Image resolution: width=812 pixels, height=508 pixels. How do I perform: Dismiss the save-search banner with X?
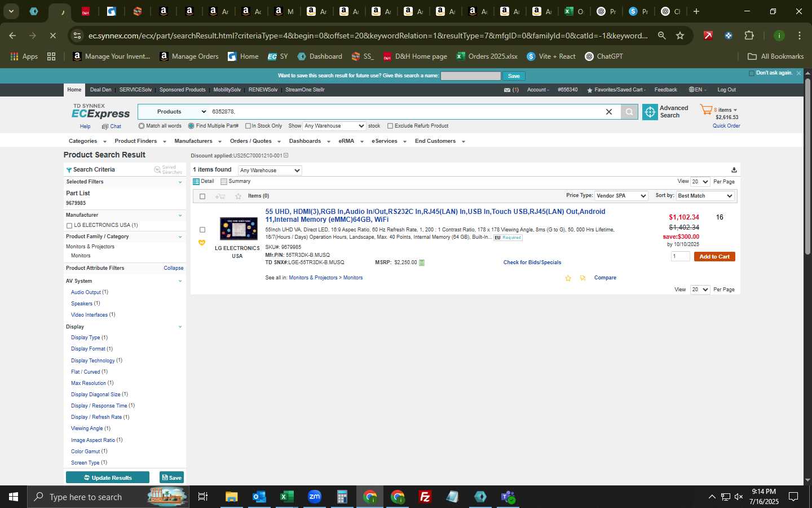tap(798, 73)
